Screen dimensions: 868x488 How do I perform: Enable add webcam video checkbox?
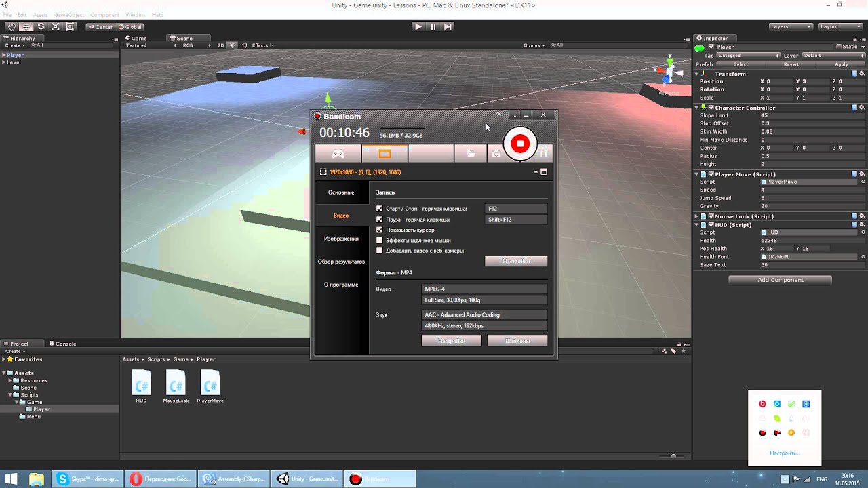pos(380,251)
